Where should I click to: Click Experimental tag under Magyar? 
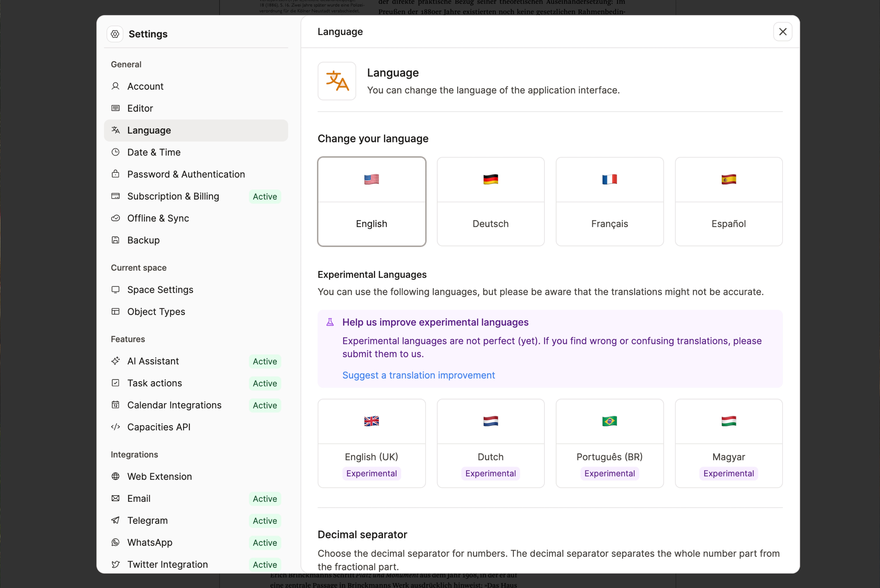click(x=729, y=473)
